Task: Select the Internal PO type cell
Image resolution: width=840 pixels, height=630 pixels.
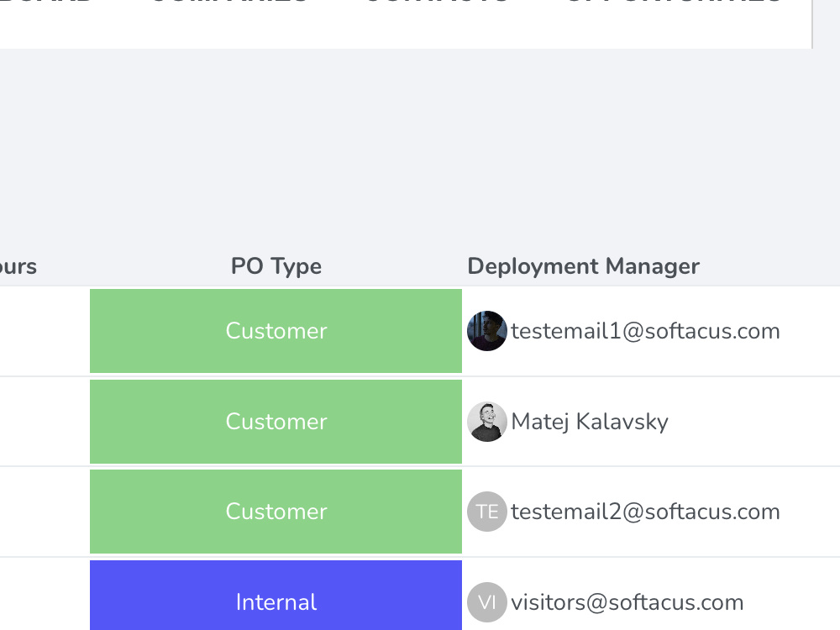Action: [276, 596]
